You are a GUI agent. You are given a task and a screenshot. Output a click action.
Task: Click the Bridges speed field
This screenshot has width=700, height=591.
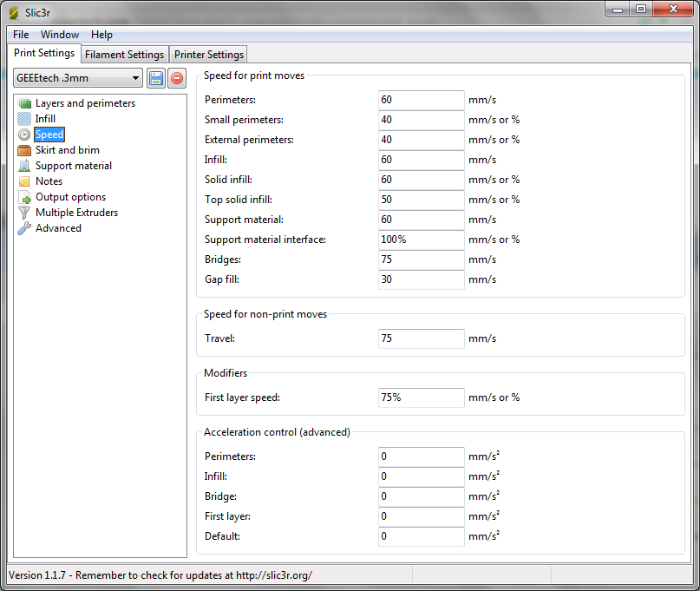(x=421, y=259)
